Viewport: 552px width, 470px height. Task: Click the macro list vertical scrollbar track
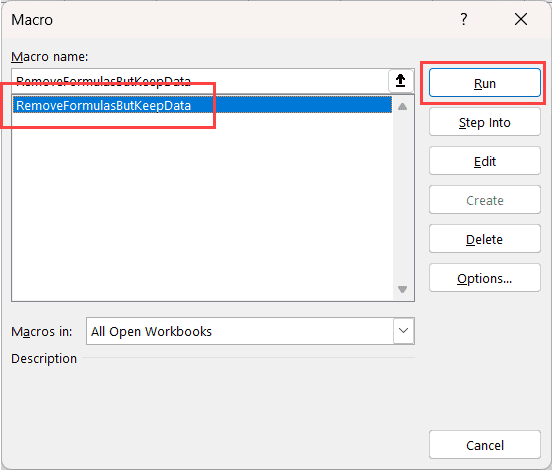[x=402, y=198]
